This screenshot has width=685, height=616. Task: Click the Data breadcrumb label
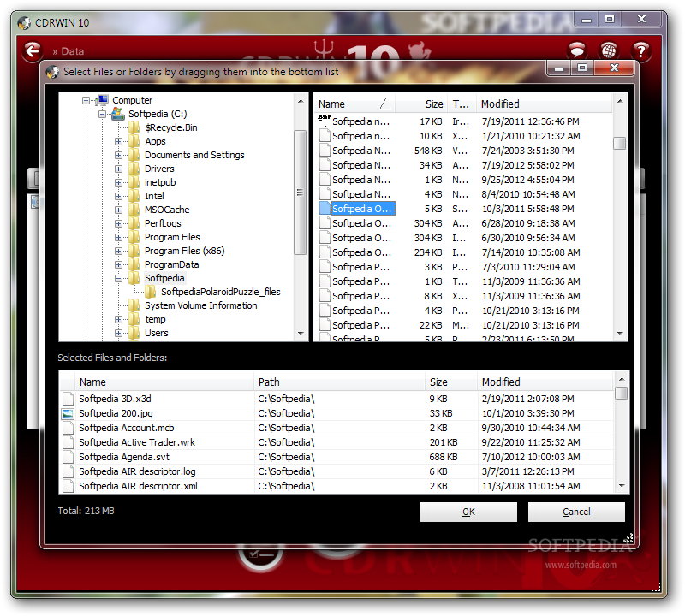coord(73,51)
